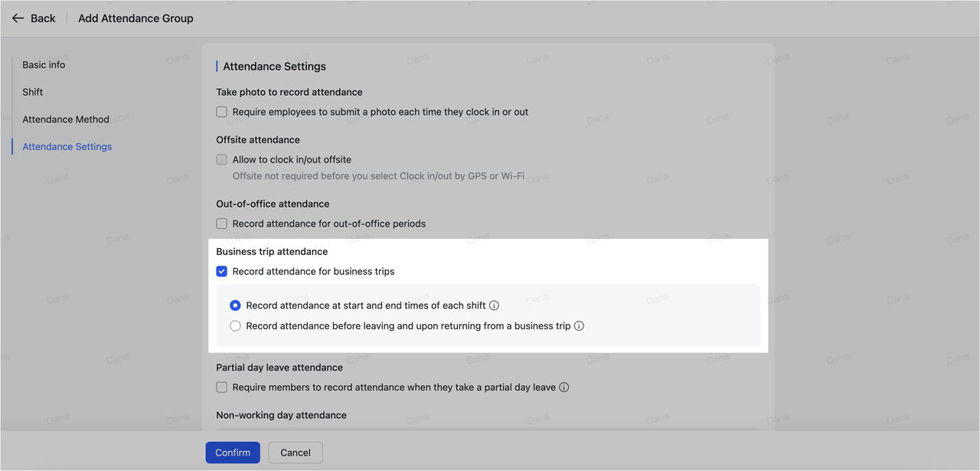Switch to the Attendance Method section
Screen dimensions: 980x471
(66, 119)
